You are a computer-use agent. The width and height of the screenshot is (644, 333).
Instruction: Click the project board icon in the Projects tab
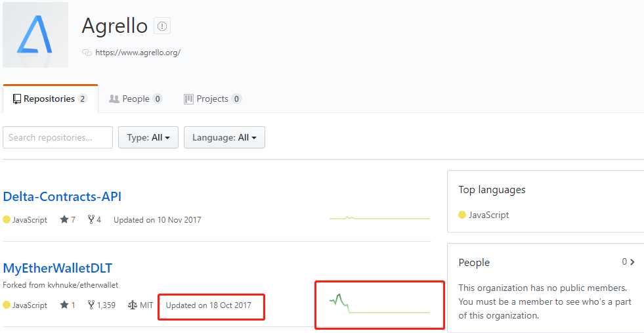[188, 99]
